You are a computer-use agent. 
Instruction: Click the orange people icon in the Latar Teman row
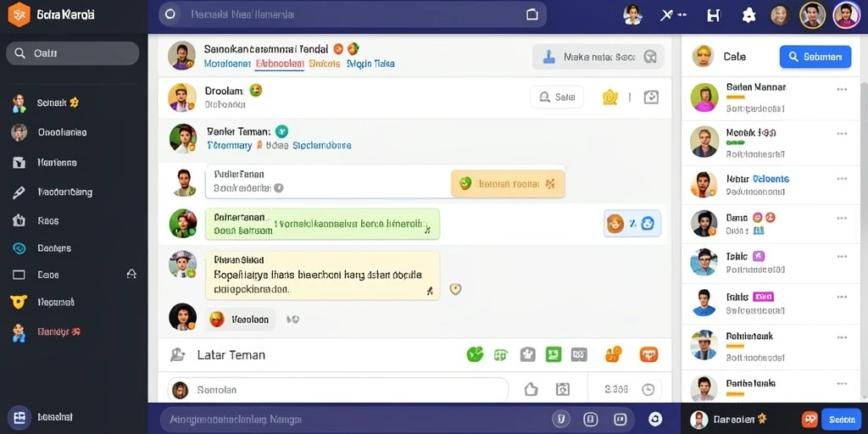(x=614, y=354)
